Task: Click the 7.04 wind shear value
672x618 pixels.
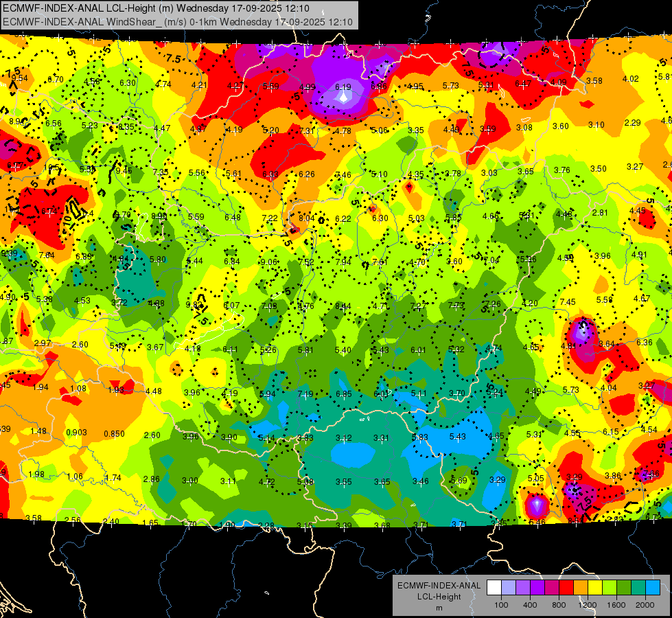Action: click(491, 260)
